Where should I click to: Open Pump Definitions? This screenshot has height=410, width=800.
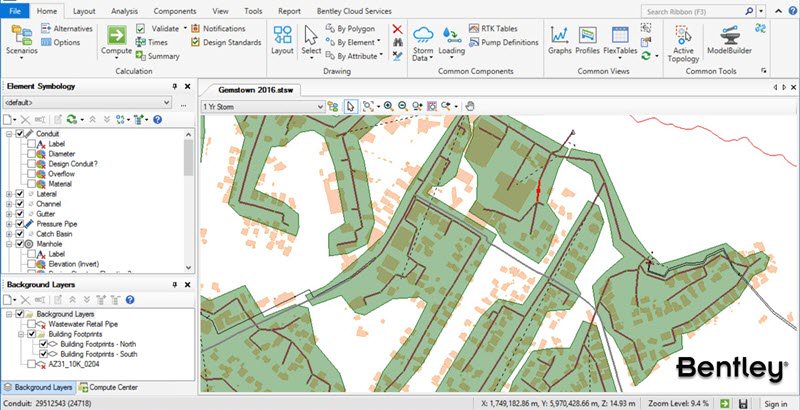(504, 42)
